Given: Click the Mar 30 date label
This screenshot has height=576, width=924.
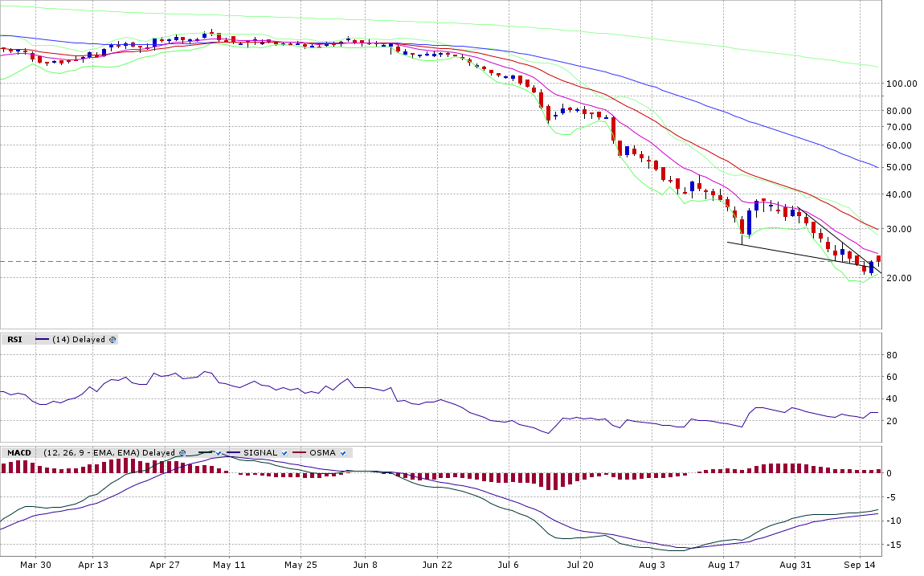Looking at the screenshot, I should point(35,565).
